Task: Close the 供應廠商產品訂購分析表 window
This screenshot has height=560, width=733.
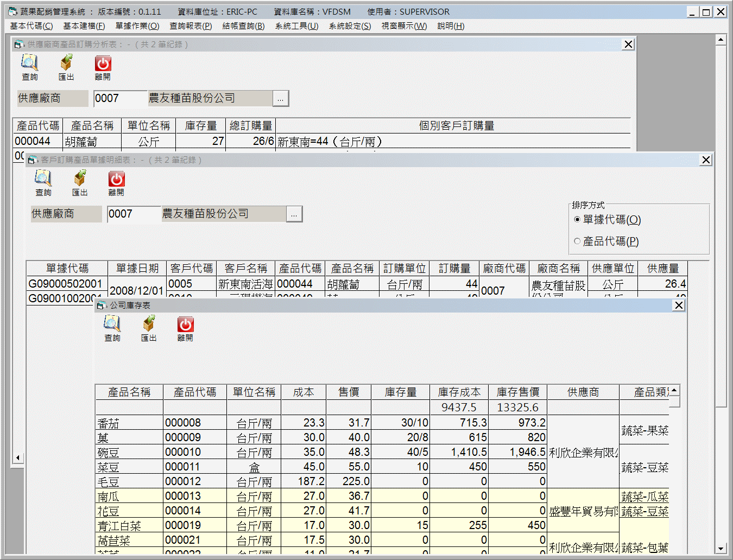Action: [628, 44]
